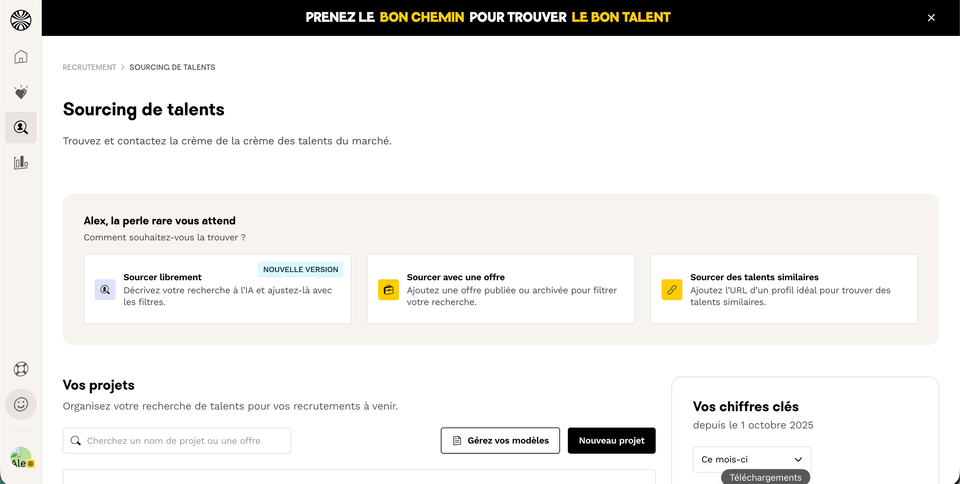Image resolution: width=960 pixels, height=484 pixels.
Task: Open help via the lifebuoy icon
Action: pyautogui.click(x=21, y=369)
